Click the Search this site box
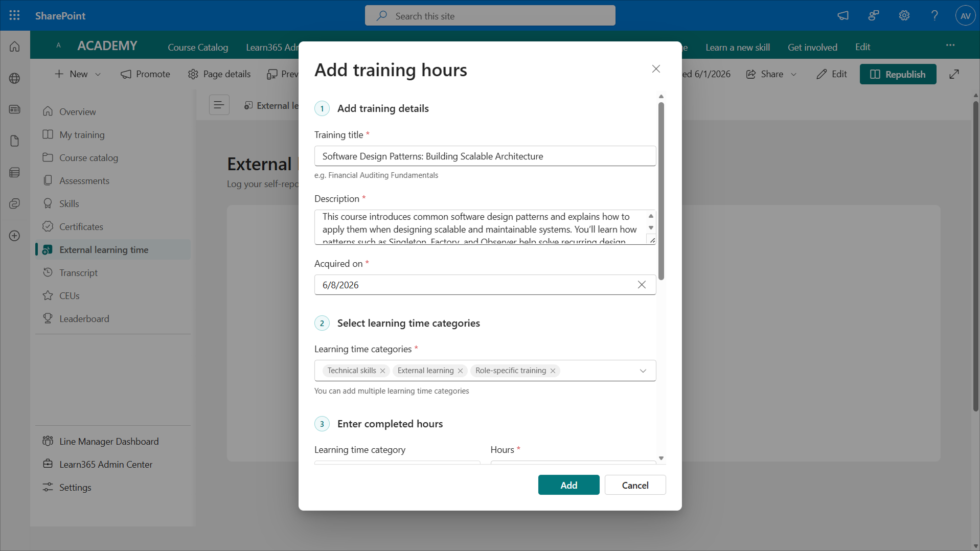Screen dimensions: 980x551 point(490,15)
